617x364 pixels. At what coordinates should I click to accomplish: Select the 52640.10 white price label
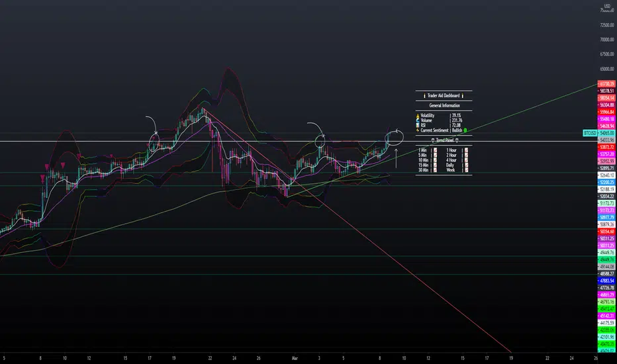[606, 175]
